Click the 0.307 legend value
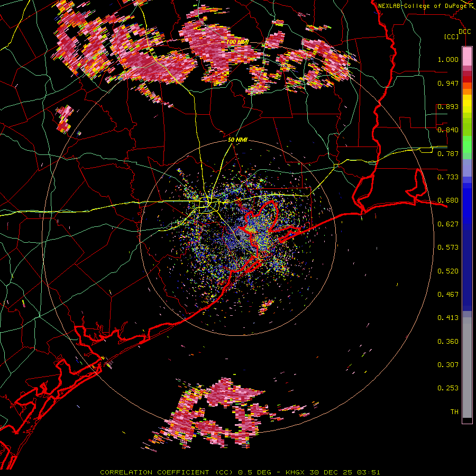476x476 pixels. [x=448, y=365]
